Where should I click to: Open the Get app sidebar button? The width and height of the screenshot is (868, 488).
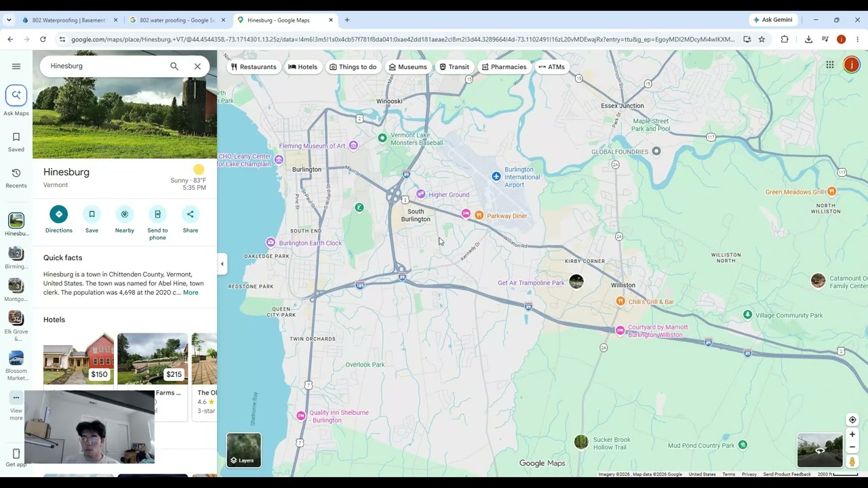(x=16, y=457)
